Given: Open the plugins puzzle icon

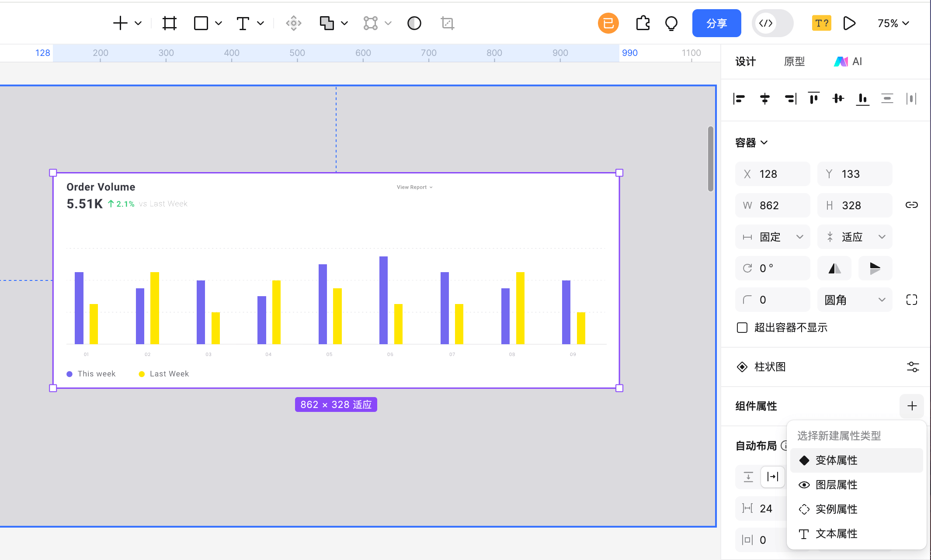Looking at the screenshot, I should [643, 23].
